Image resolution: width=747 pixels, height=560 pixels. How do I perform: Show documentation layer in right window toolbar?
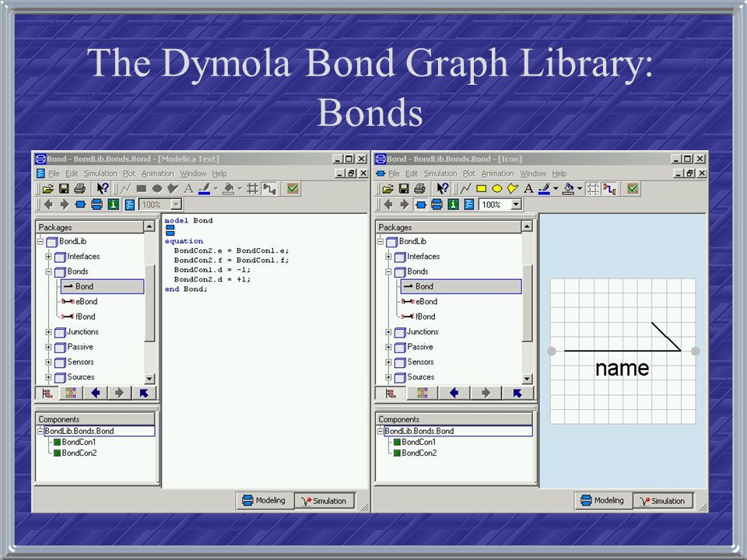click(453, 205)
